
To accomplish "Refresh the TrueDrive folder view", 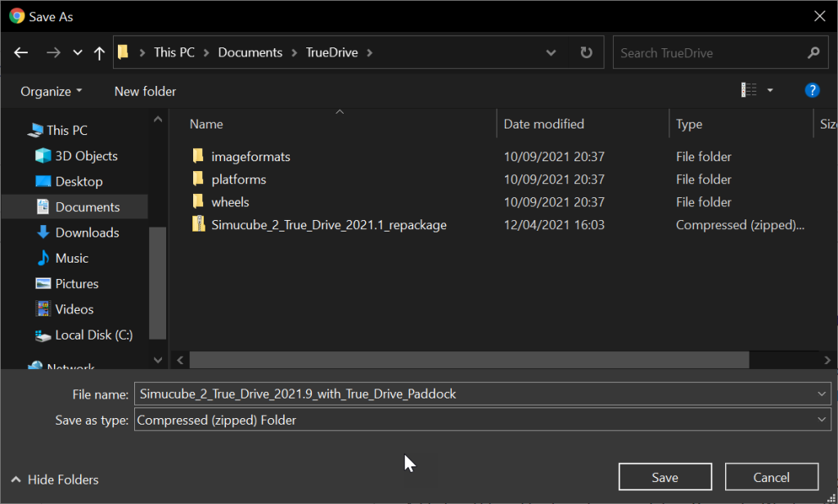I will click(586, 52).
